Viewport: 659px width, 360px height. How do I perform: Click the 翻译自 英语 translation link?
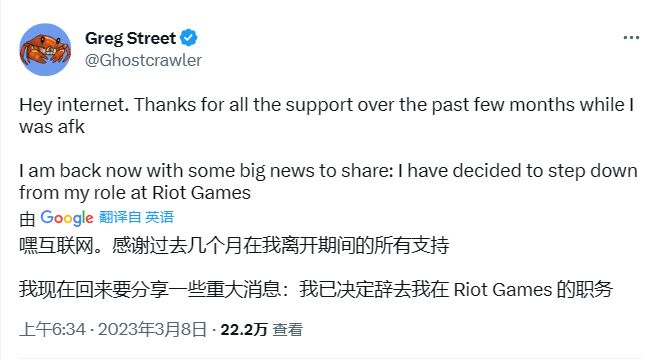click(136, 217)
